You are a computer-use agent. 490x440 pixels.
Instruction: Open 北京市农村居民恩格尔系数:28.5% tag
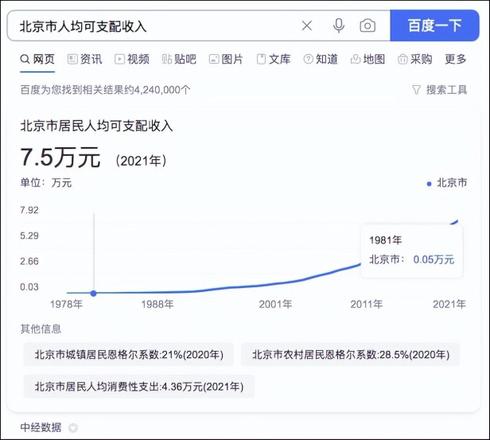pos(351,354)
